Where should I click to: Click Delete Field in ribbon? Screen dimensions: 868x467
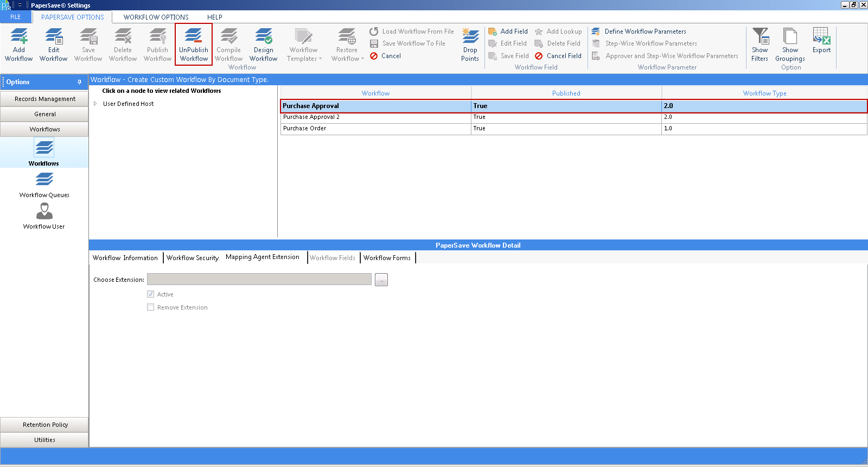[557, 43]
